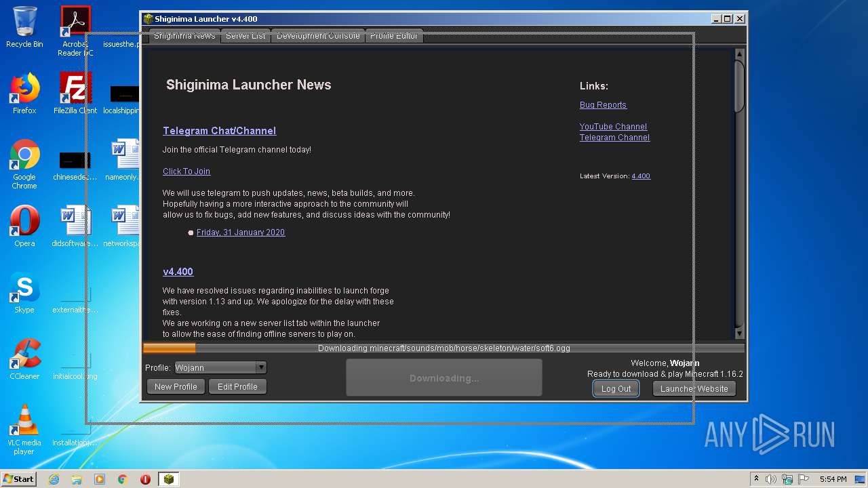Click New Profile button
868x488 pixels.
tap(176, 387)
